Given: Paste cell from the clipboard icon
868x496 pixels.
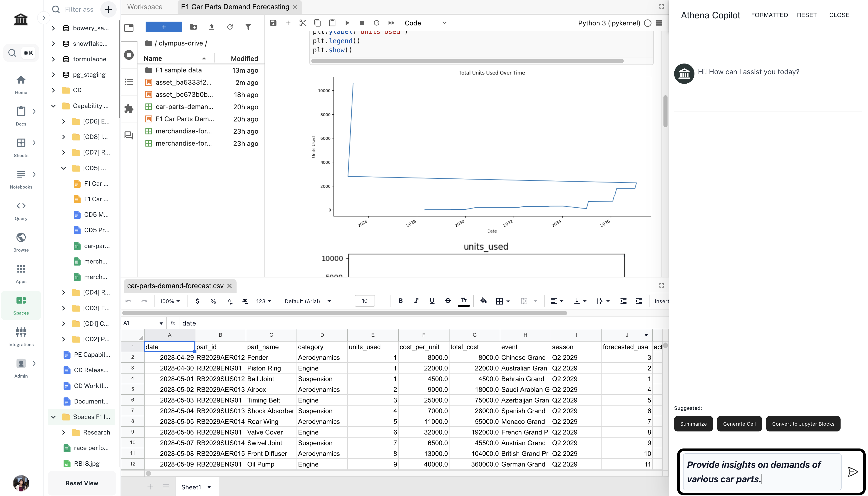Looking at the screenshot, I should (x=332, y=23).
